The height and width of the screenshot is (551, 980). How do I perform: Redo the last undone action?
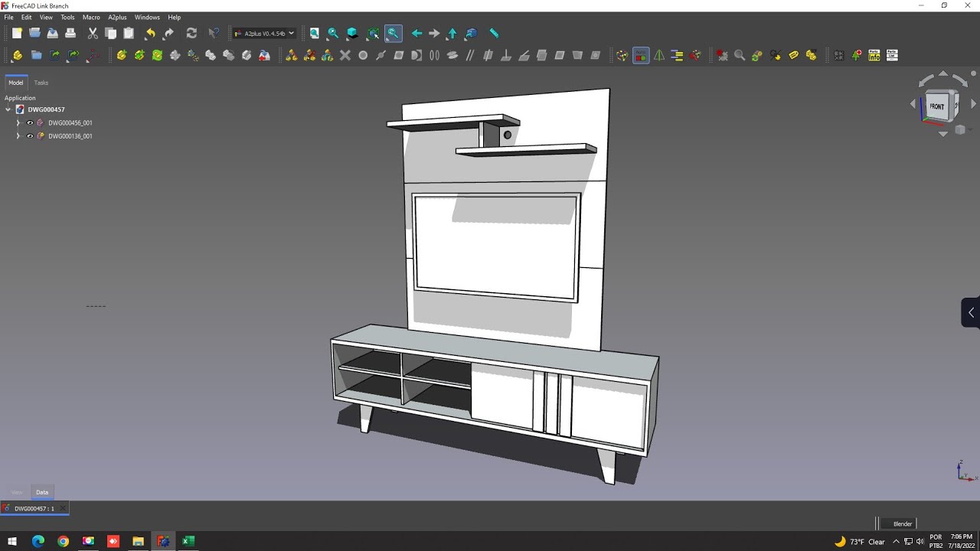(x=168, y=33)
